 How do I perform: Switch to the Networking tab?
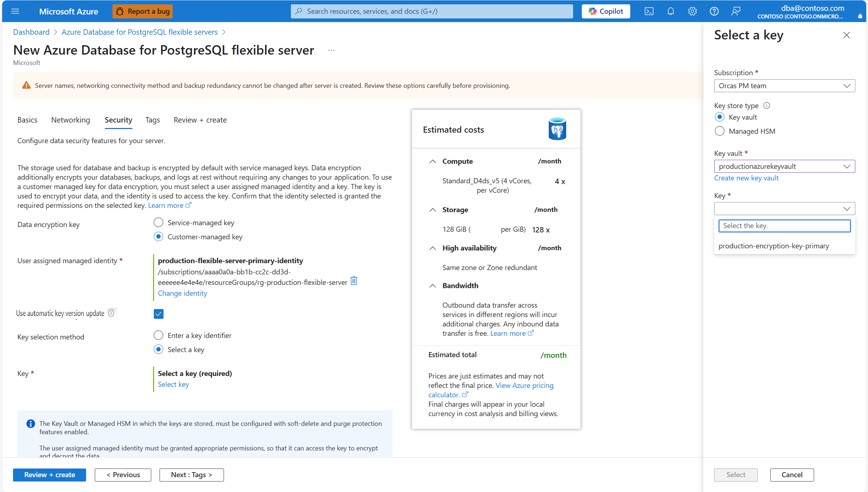point(70,120)
